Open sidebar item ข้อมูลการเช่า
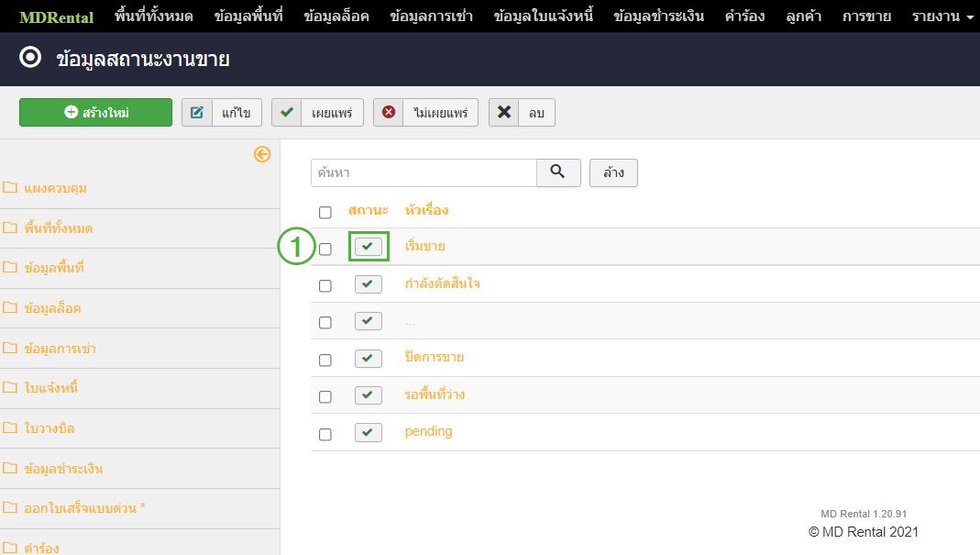The width and height of the screenshot is (980, 555). [60, 349]
